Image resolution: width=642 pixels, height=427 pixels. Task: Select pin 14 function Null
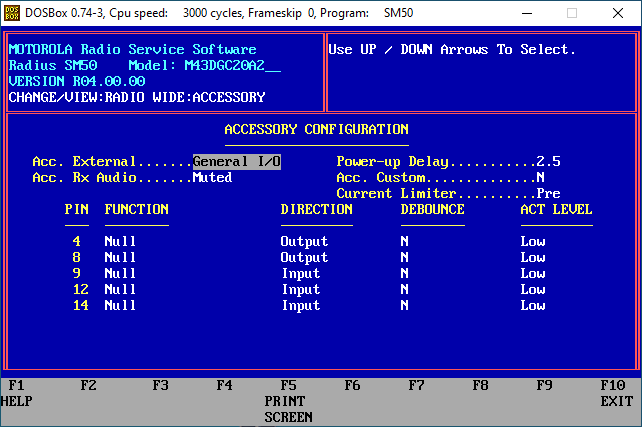click(x=120, y=305)
